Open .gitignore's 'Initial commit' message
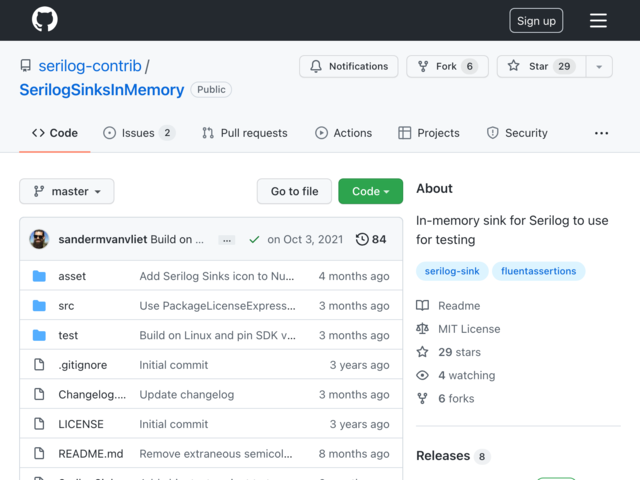 tap(174, 365)
